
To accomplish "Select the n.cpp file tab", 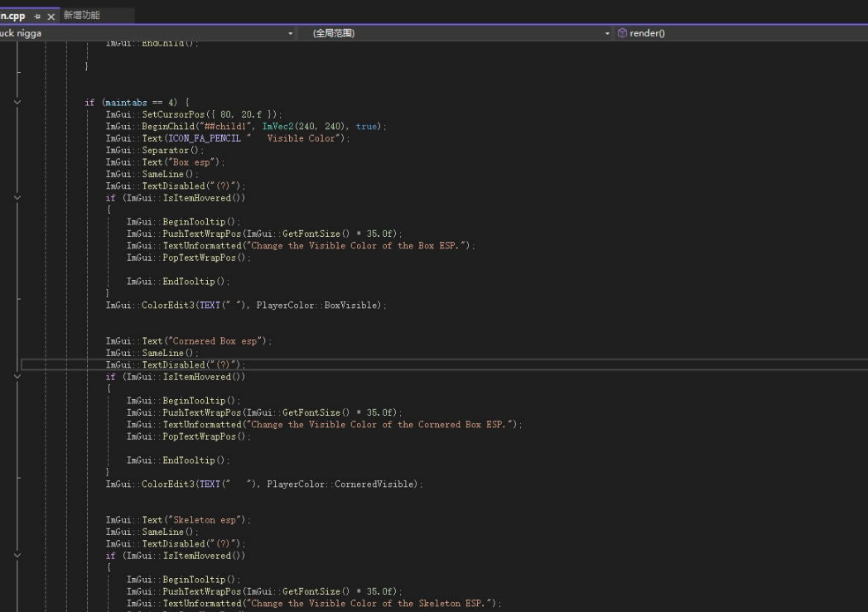I will coord(12,16).
